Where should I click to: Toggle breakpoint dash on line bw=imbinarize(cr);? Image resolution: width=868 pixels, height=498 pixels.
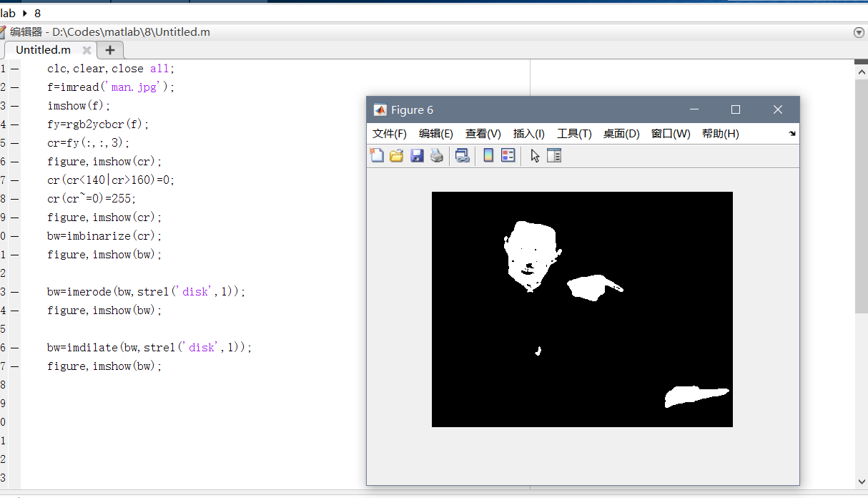point(14,235)
